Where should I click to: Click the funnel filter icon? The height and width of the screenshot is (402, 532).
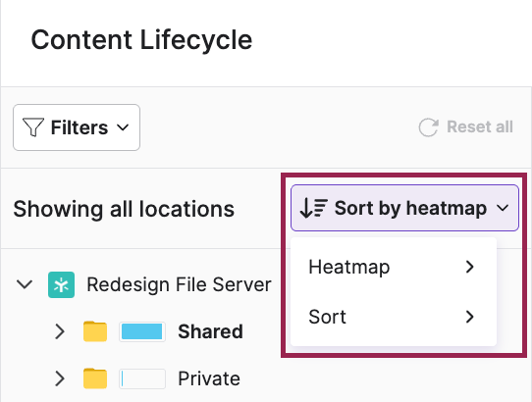click(x=33, y=127)
